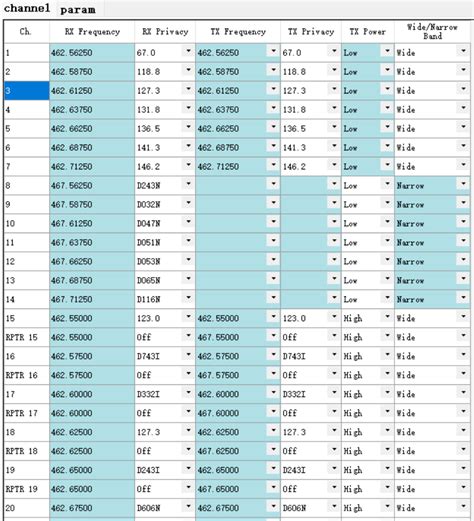474x521 pixels.
Task: Open RX Privacy dropdown for channel 16
Action: click(x=188, y=355)
